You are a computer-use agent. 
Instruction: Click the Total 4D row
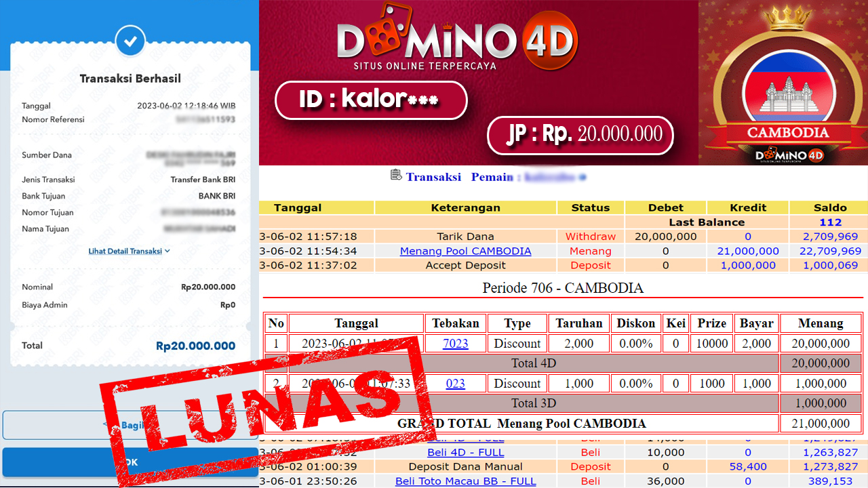534,363
